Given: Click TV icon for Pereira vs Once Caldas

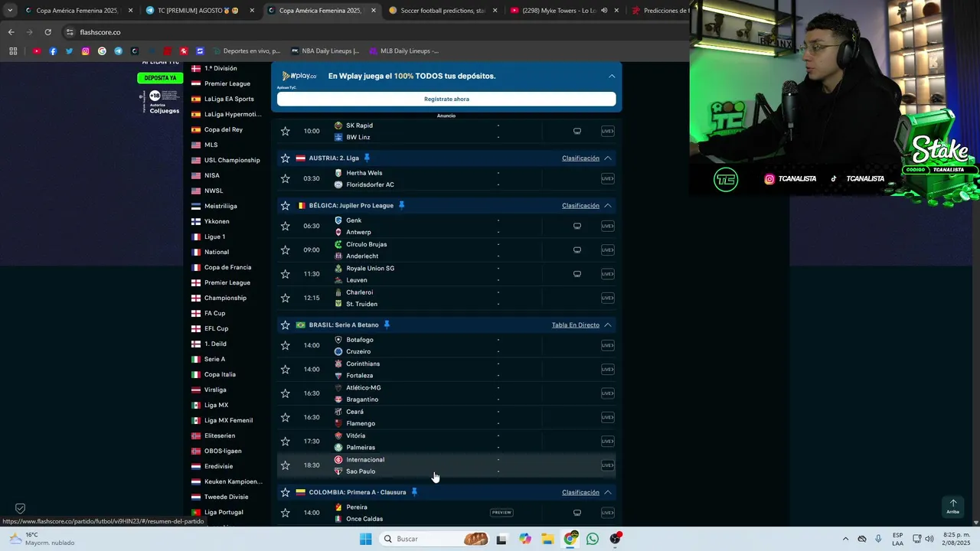Looking at the screenshot, I should [x=577, y=513].
